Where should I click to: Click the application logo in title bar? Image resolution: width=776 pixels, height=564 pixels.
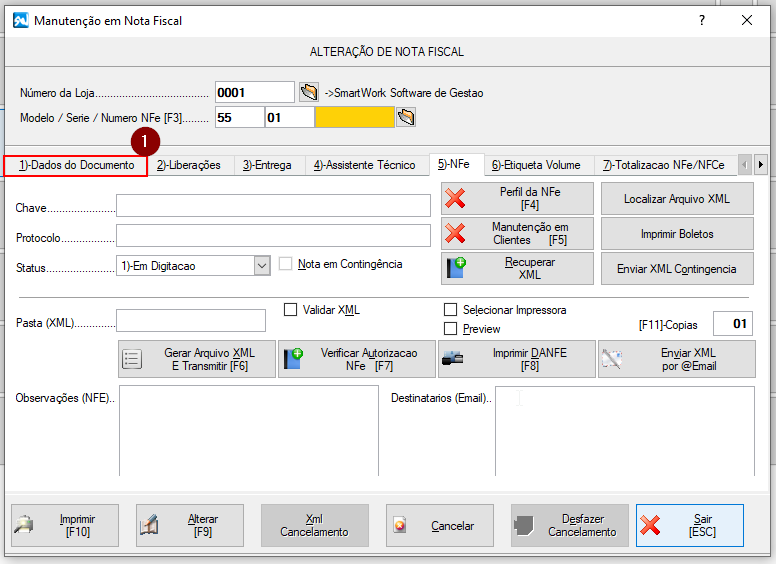(21, 21)
